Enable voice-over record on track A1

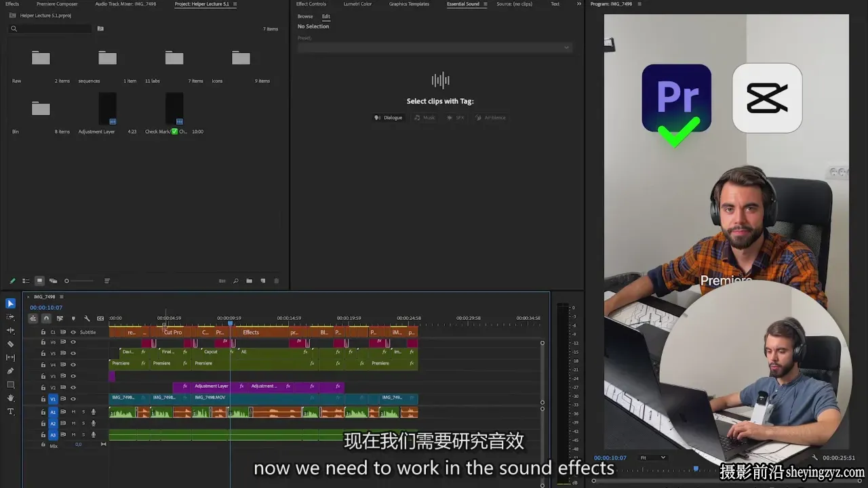pyautogui.click(x=94, y=412)
